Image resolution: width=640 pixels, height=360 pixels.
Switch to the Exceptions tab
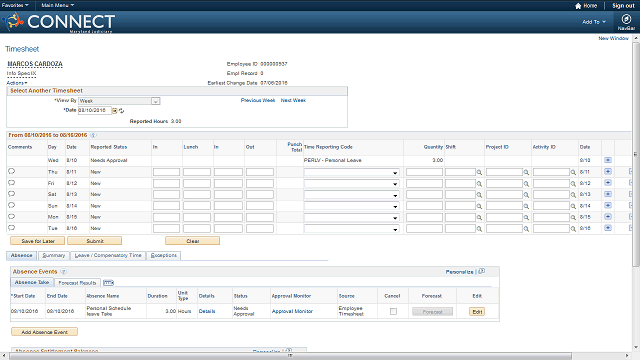coord(164,256)
